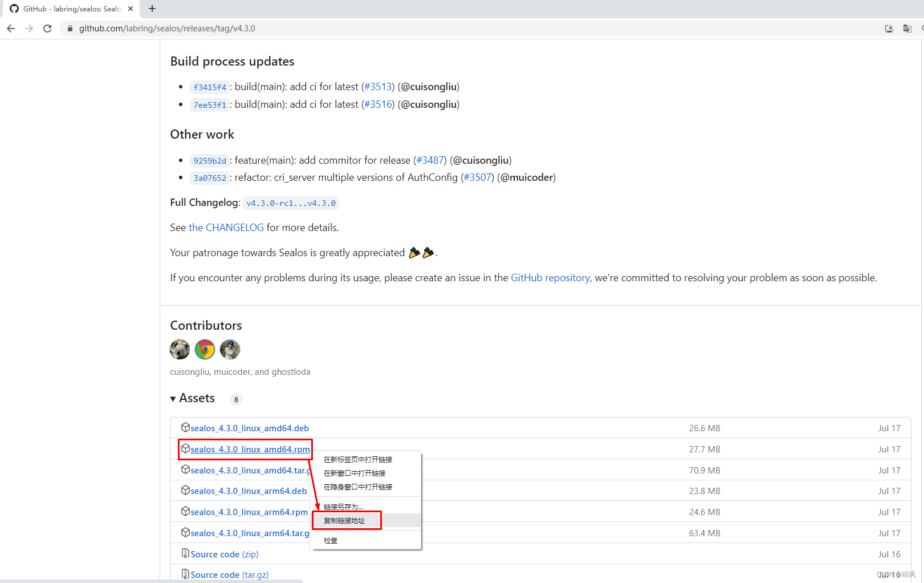Image resolution: width=924 pixels, height=583 pixels.
Task: Open commit 9259b2d
Action: (x=210, y=161)
